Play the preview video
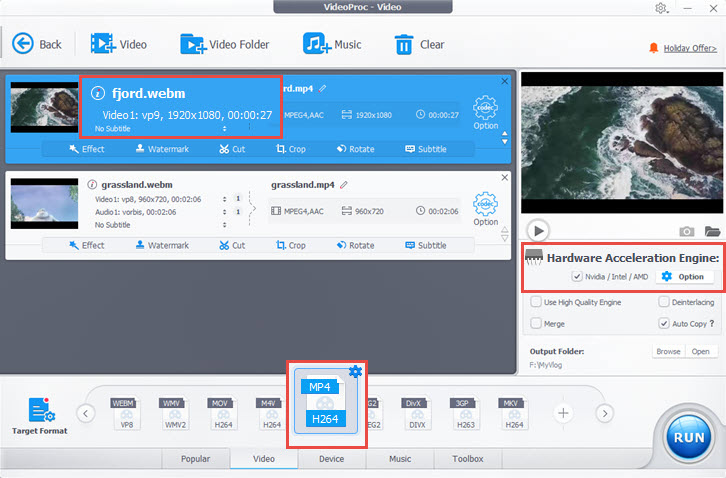This screenshot has height=478, width=726. point(538,231)
